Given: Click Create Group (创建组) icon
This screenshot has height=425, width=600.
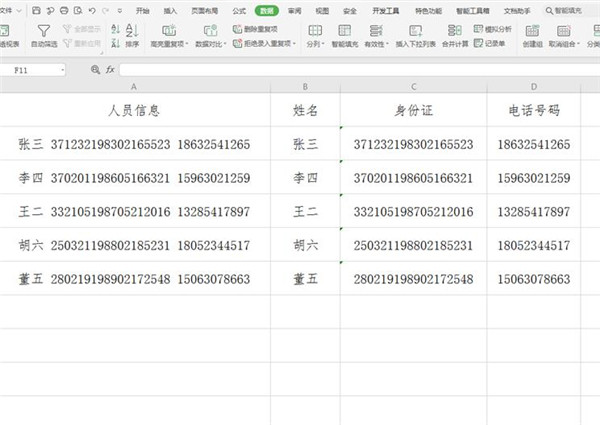Looking at the screenshot, I should pyautogui.click(x=532, y=31).
